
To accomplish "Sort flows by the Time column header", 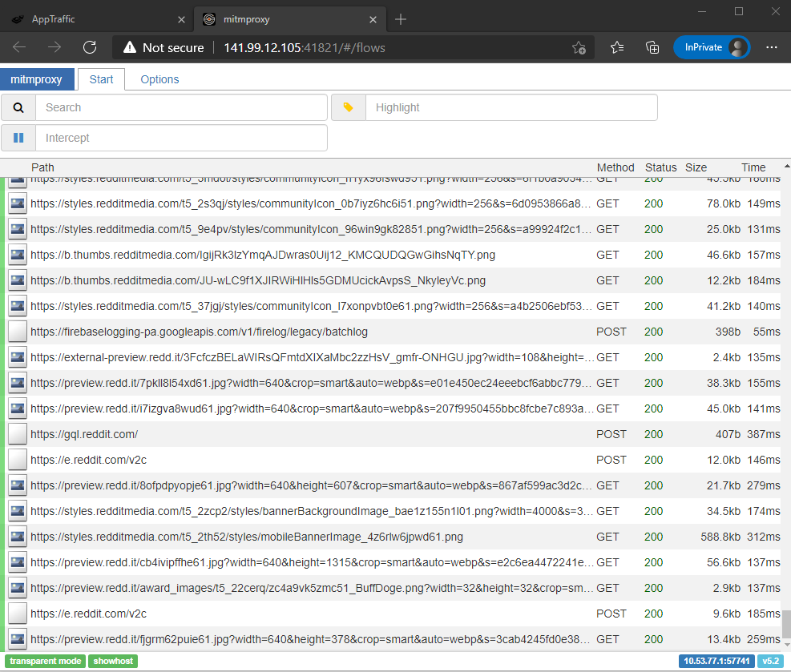I will click(753, 167).
